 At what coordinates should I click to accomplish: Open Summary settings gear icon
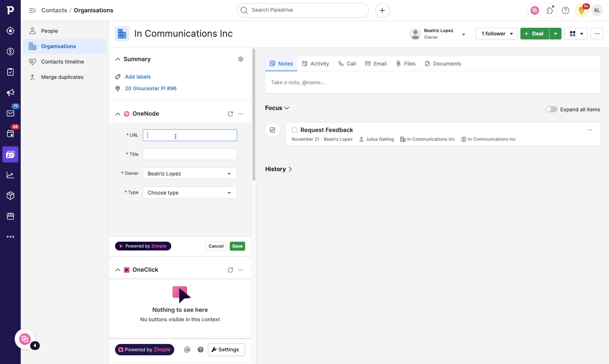tap(241, 59)
